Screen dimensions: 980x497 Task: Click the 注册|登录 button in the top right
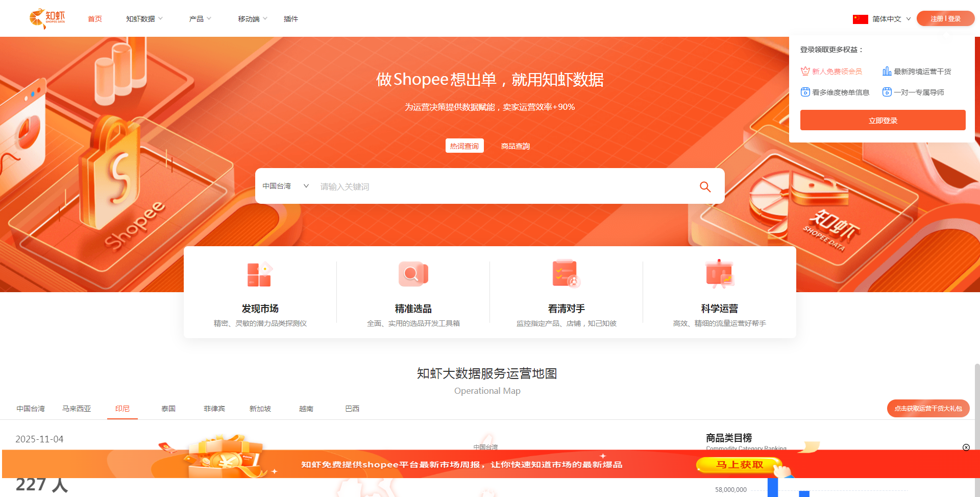[945, 18]
